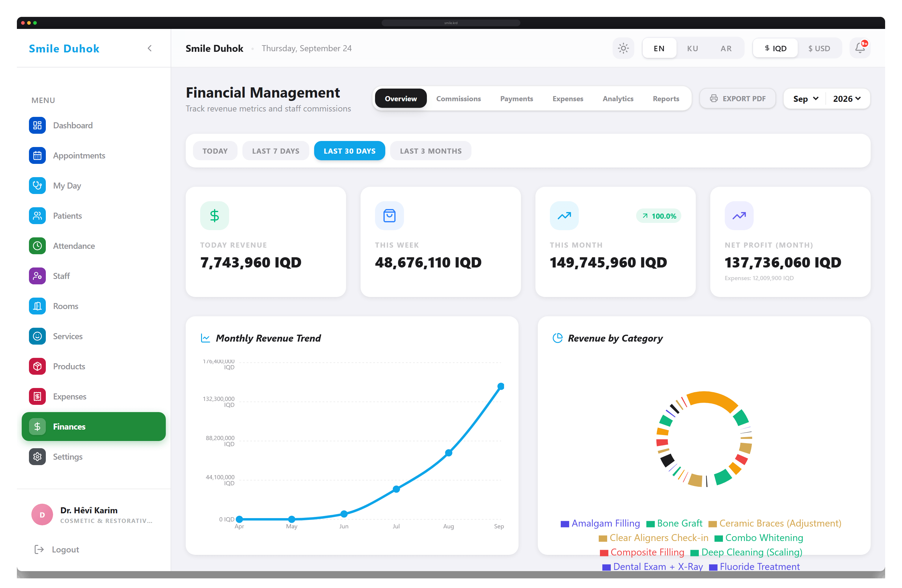This screenshot has height=588, width=902.
Task: Open the Products box icon
Action: pyautogui.click(x=37, y=366)
